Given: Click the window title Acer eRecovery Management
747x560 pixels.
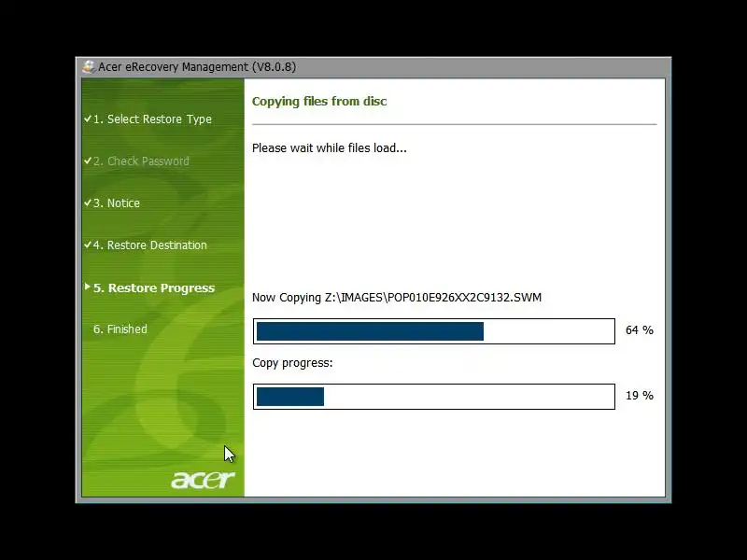Looking at the screenshot, I should point(197,66).
